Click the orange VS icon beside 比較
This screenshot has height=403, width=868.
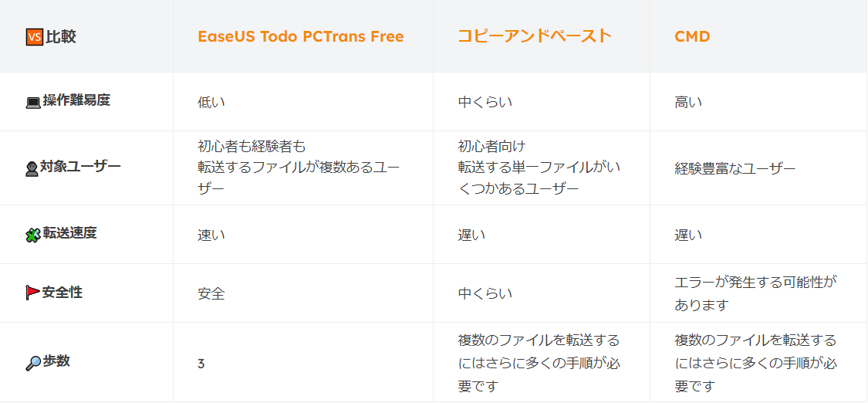pos(34,36)
